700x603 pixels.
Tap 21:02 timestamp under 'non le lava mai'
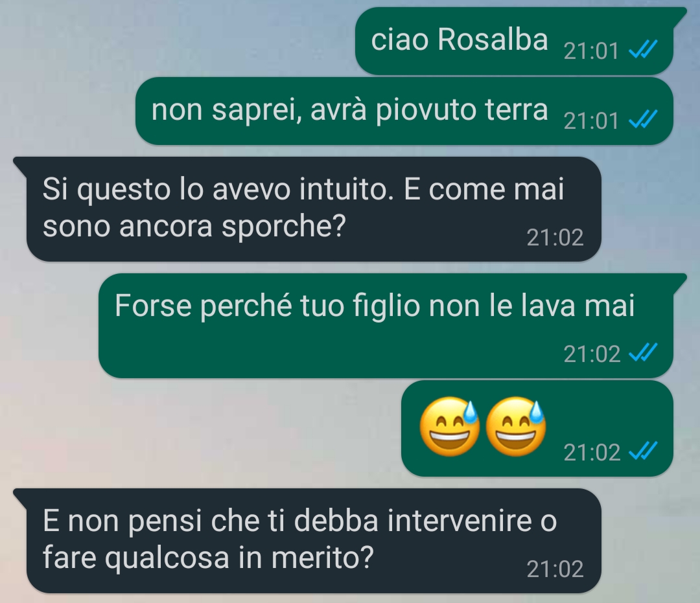coord(592,354)
